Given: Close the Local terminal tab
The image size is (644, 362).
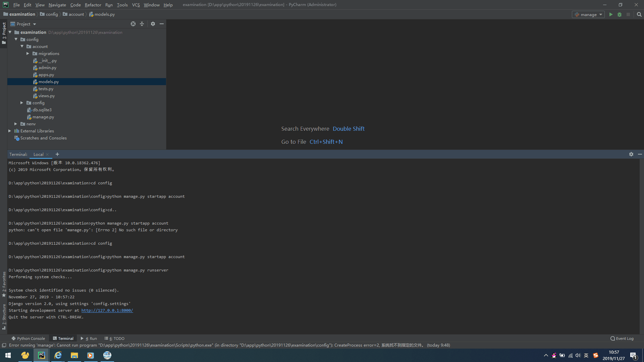Looking at the screenshot, I should pyautogui.click(x=47, y=155).
